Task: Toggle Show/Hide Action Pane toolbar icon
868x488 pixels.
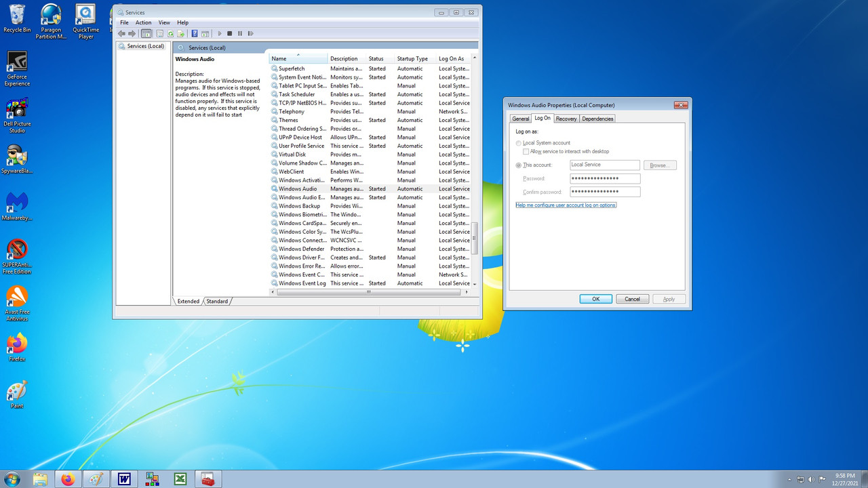Action: (205, 33)
